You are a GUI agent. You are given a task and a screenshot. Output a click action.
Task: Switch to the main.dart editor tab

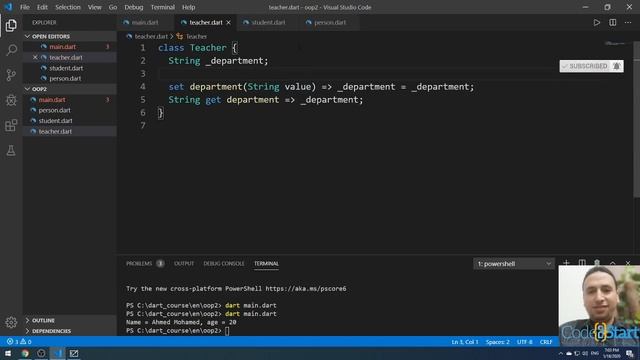pos(145,22)
